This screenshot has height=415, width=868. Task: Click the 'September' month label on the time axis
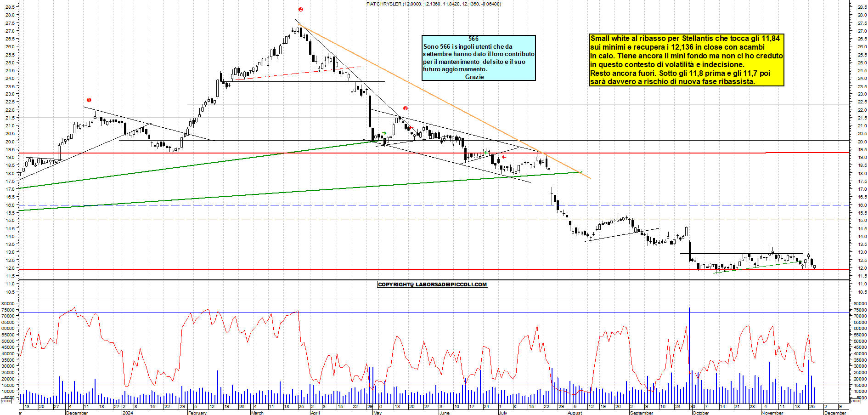642,413
